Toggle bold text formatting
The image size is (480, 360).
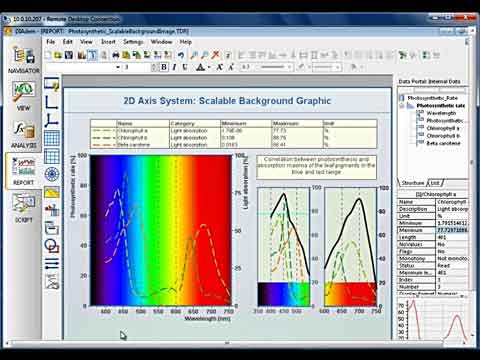[164, 67]
